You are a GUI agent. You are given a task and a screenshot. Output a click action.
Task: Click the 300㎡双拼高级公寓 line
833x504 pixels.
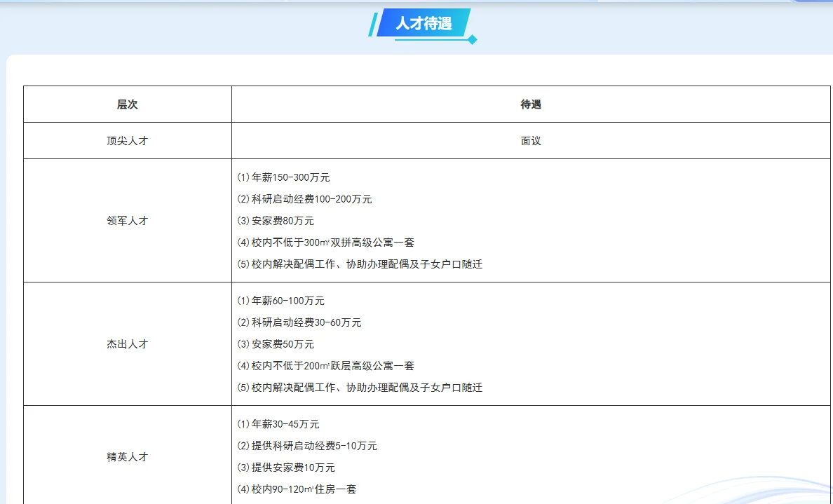[325, 242]
